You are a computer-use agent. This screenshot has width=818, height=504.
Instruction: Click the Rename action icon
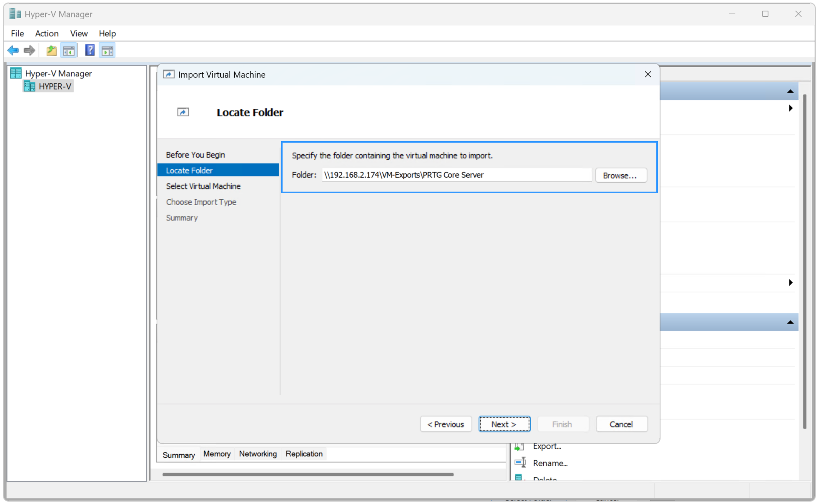tap(520, 463)
